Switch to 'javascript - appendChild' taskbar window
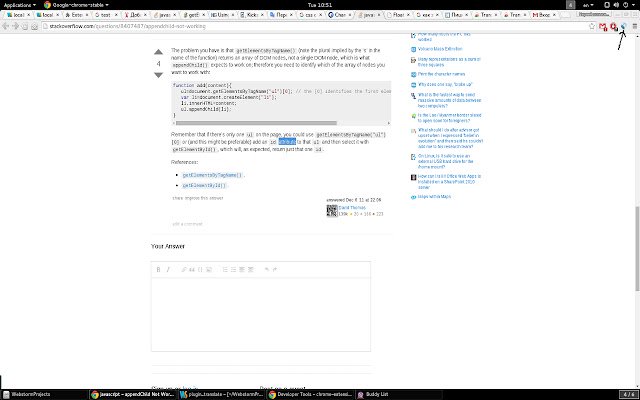Screen dimensions: 640x400 [x=133, y=395]
